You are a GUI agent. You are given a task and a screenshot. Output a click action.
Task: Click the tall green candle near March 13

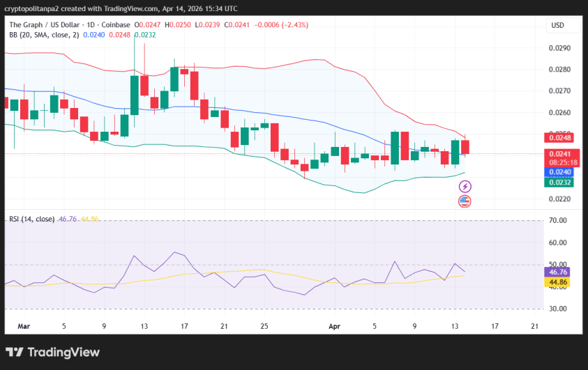135,94
